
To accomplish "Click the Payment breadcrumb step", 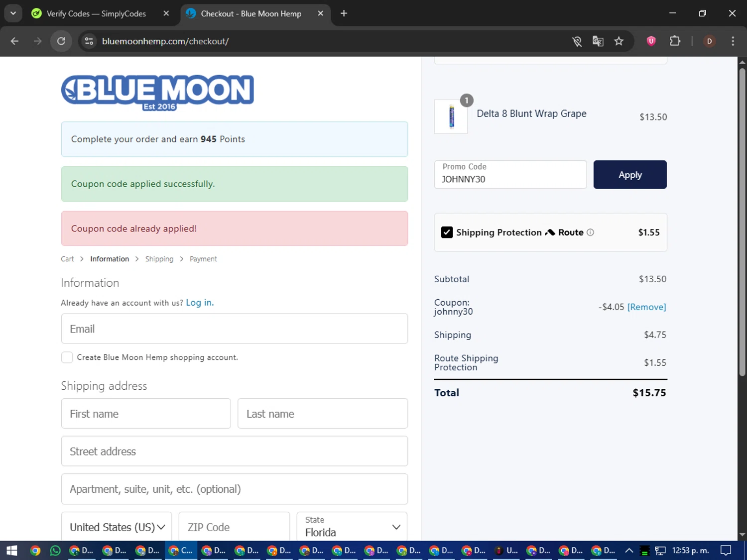I will (x=203, y=259).
